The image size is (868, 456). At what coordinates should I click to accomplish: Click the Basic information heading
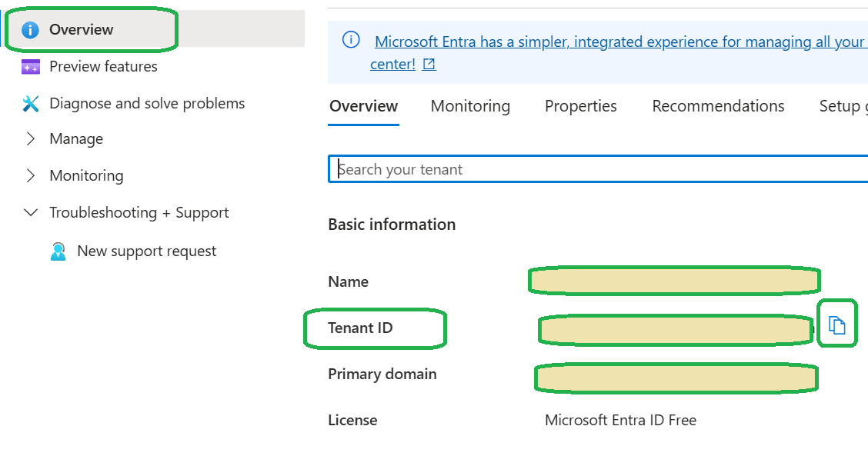392,225
